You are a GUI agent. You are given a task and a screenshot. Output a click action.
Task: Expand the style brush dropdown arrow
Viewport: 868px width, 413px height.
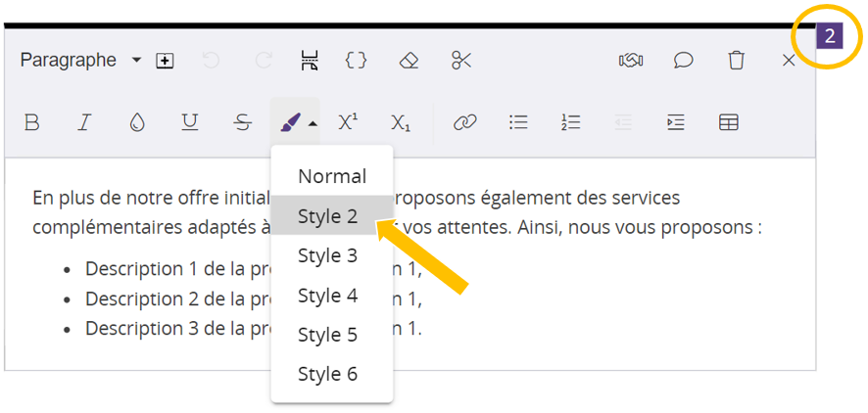(x=313, y=124)
